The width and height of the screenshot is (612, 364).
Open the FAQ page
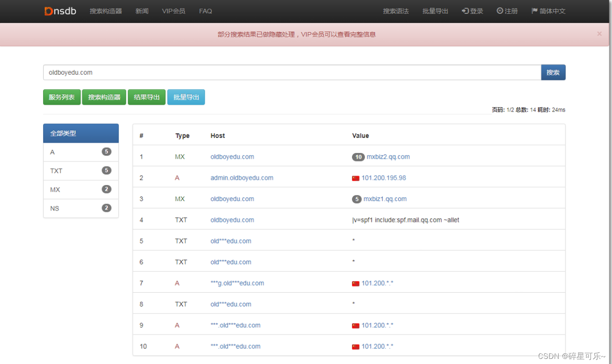206,11
